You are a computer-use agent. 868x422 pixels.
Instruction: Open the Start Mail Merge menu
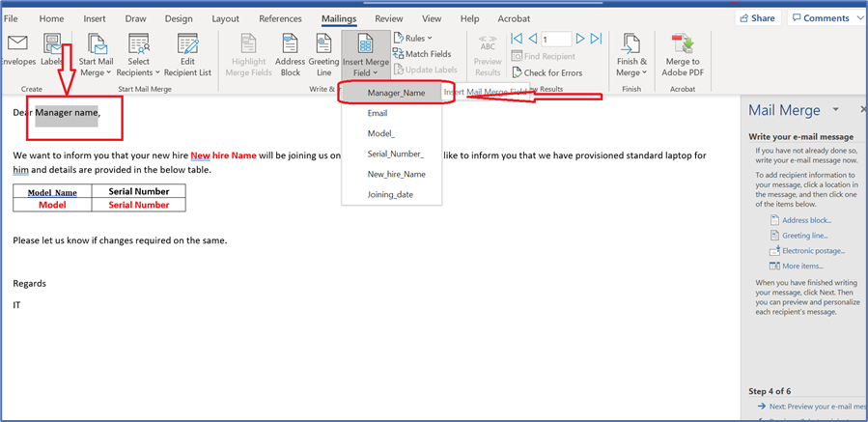(x=97, y=55)
